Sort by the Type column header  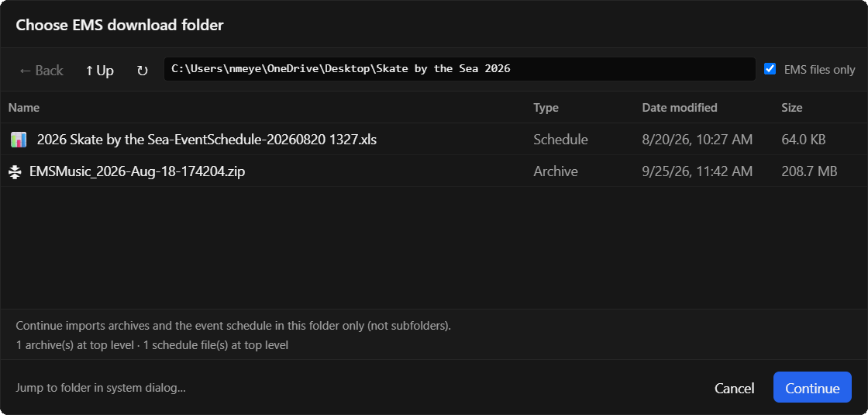pyautogui.click(x=546, y=108)
